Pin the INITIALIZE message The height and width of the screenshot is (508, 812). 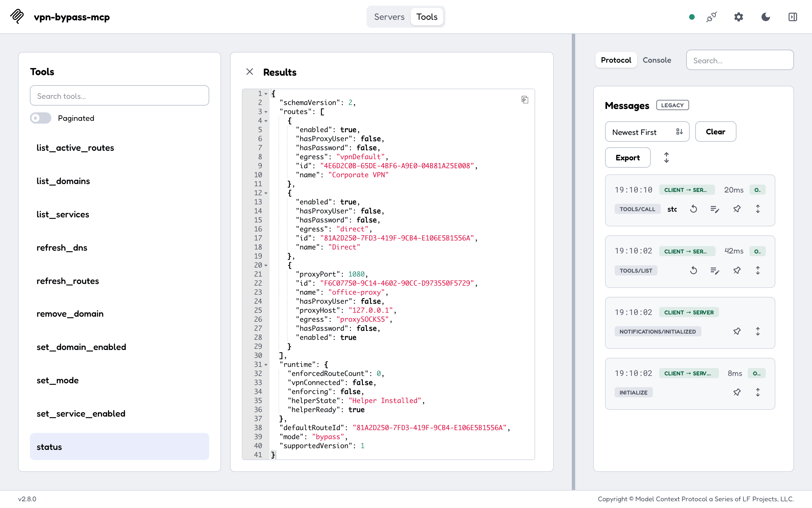pyautogui.click(x=737, y=392)
